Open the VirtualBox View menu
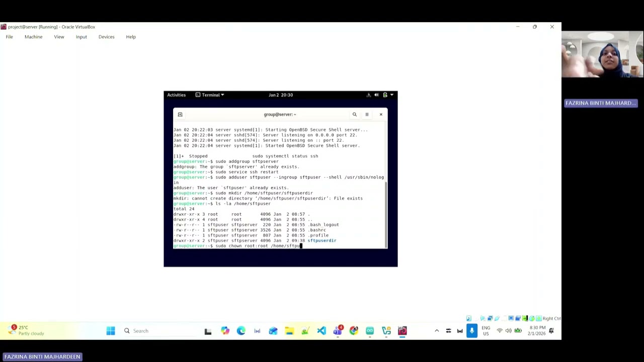 point(59,37)
